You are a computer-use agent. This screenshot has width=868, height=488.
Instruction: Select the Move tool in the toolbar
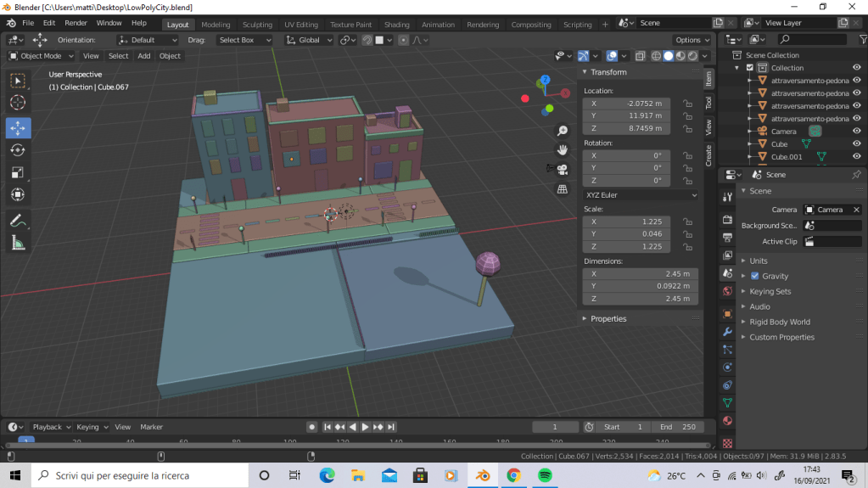point(18,127)
